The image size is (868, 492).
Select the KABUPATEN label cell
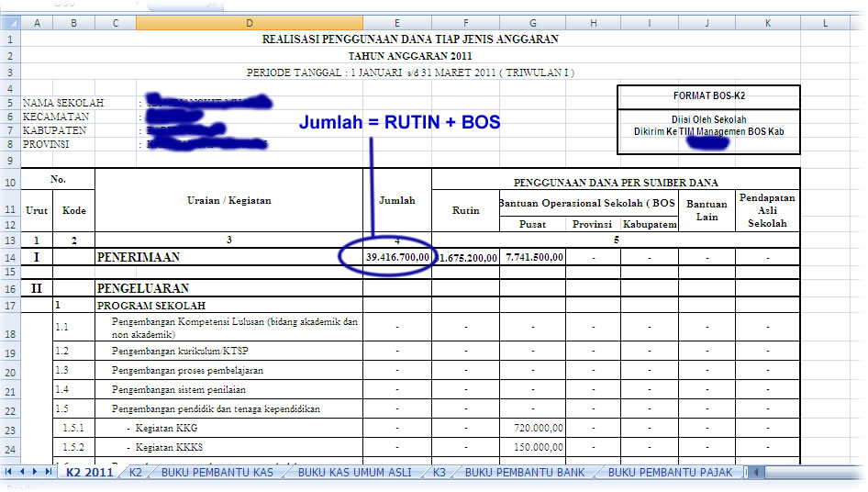(x=54, y=130)
